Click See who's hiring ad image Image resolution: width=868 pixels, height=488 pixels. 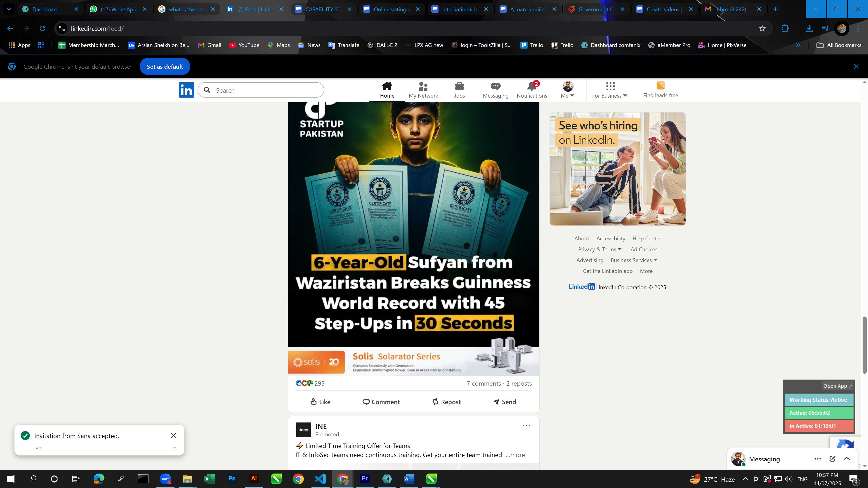click(618, 169)
